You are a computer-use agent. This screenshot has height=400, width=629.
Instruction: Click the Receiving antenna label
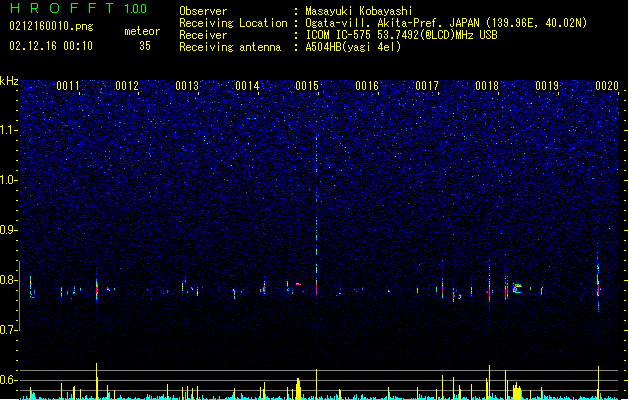pyautogui.click(x=230, y=47)
